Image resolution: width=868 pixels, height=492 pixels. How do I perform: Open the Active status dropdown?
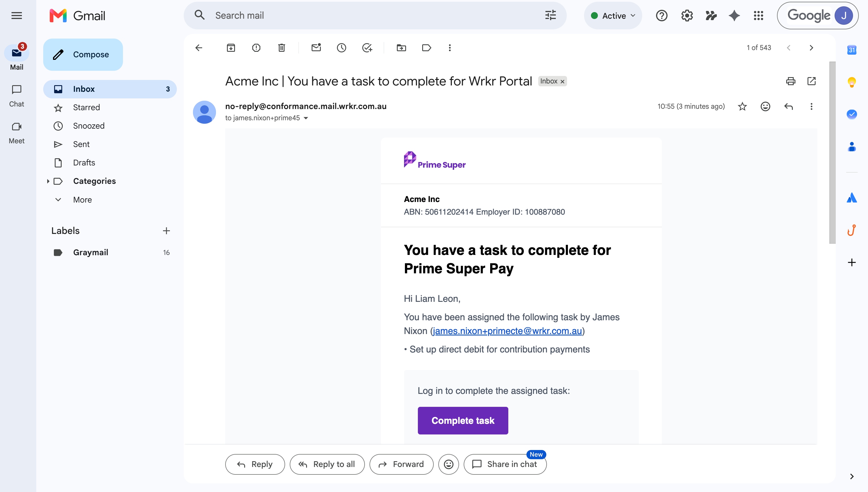[x=613, y=16]
